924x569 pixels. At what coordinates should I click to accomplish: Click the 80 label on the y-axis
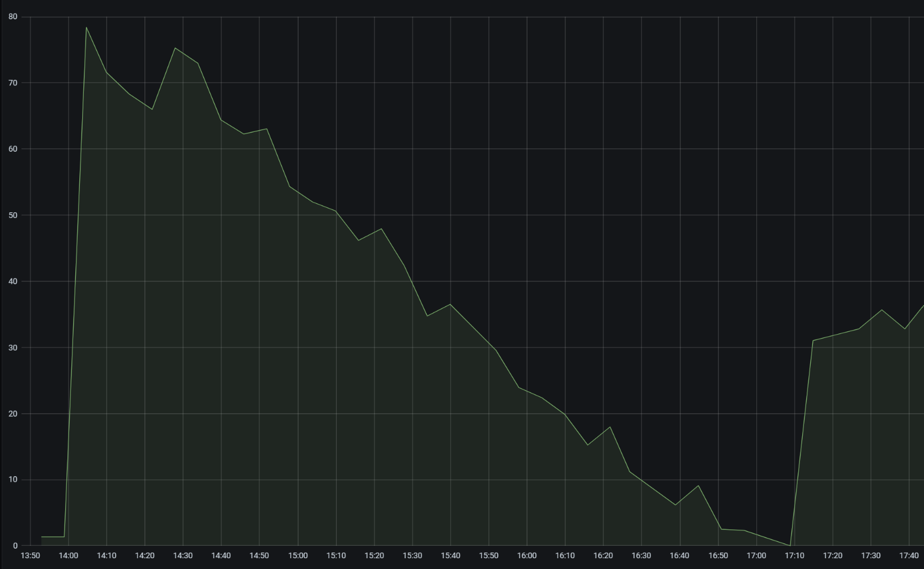pyautogui.click(x=13, y=17)
